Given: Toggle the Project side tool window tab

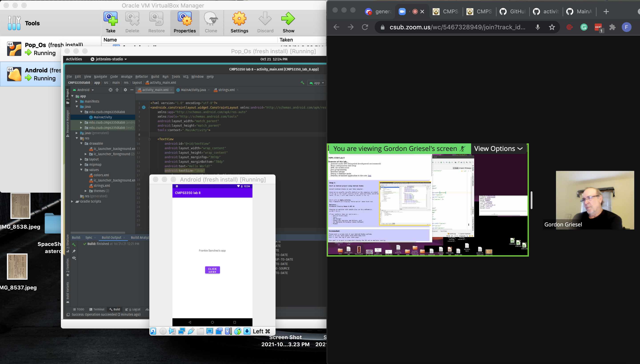Looking at the screenshot, I should (x=68, y=96).
